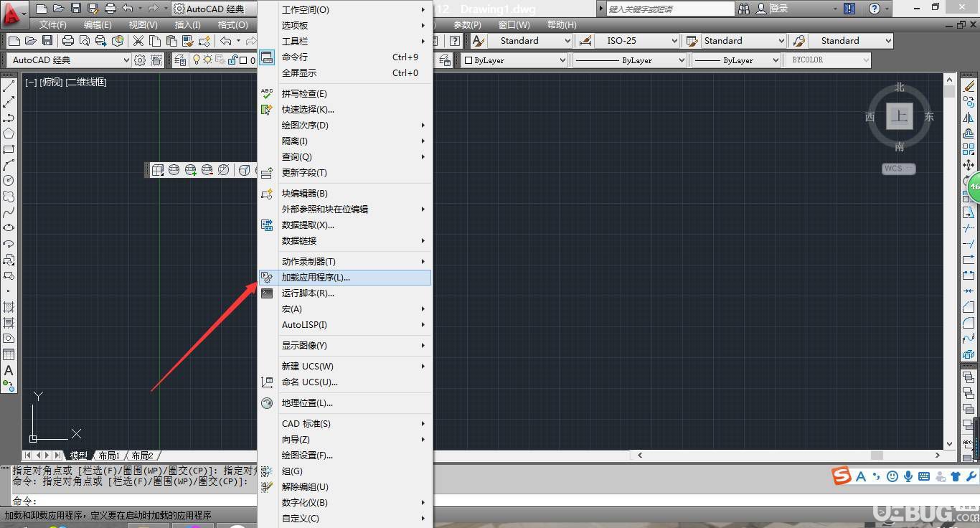Screen dimensions: 980x528
Task: Toggle the layer lock padlock icon
Action: (232, 60)
